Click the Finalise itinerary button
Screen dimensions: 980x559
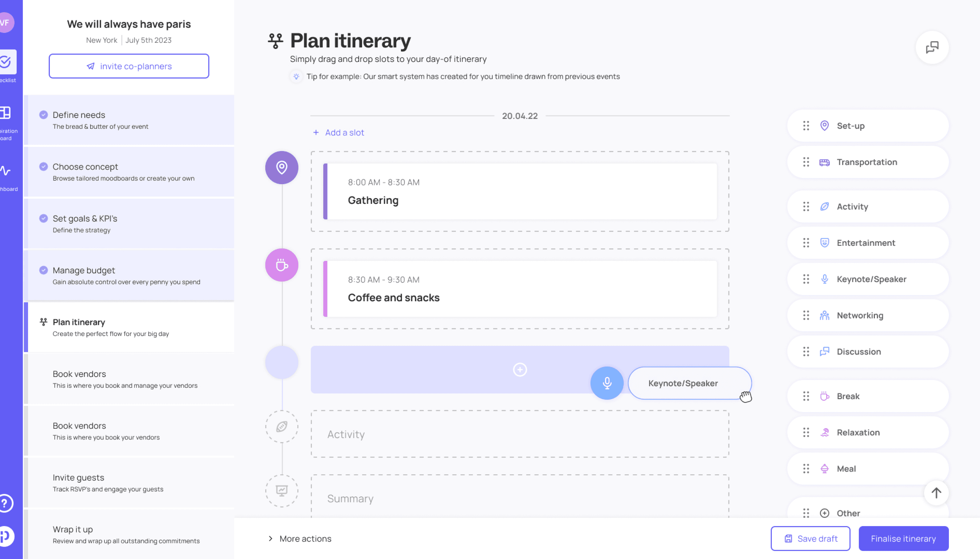coord(903,539)
